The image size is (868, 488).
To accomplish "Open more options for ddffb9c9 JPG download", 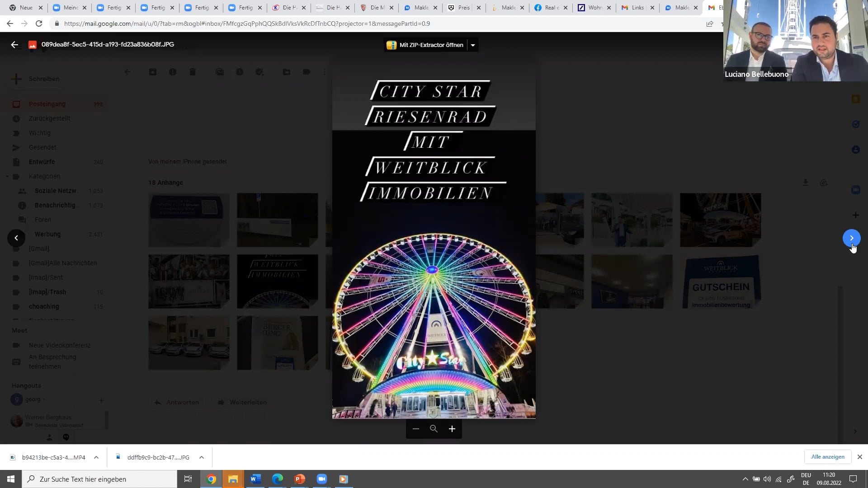I will [x=202, y=457].
